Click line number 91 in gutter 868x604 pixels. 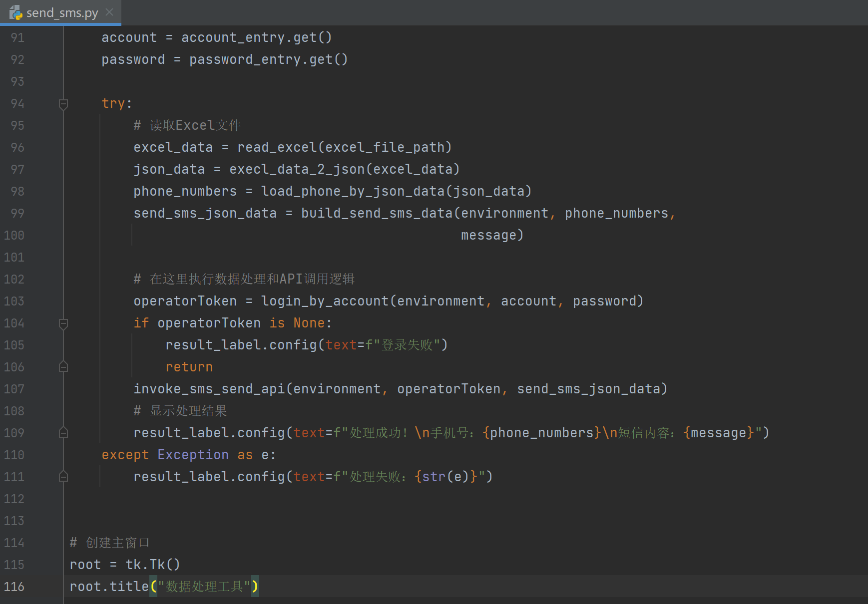coord(17,38)
